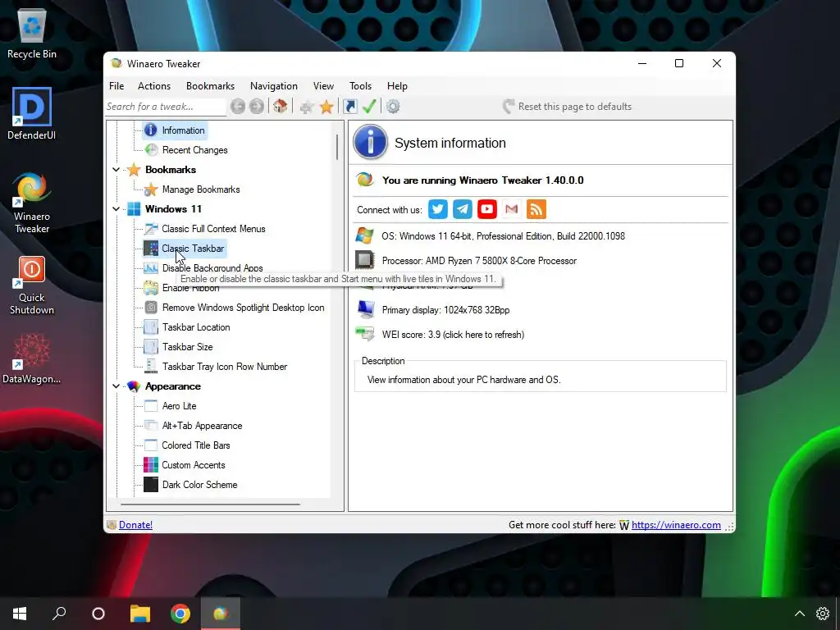Select Dark Color Scheme tweak
The width and height of the screenshot is (840, 630).
tap(199, 485)
